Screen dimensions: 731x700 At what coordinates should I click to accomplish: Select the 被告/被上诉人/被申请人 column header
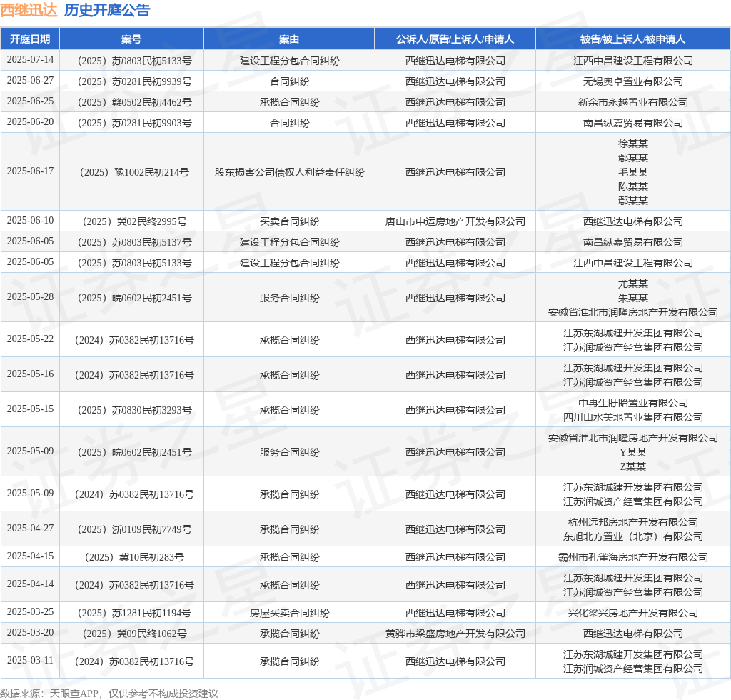pyautogui.click(x=632, y=39)
